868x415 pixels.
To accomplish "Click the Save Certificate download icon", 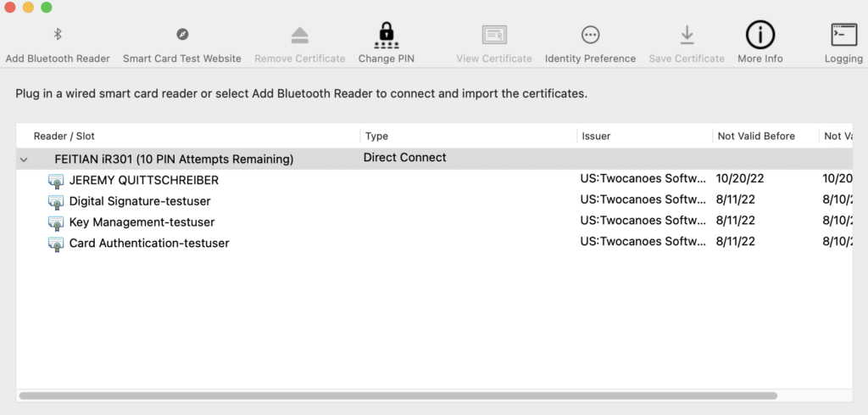I will pyautogui.click(x=687, y=35).
